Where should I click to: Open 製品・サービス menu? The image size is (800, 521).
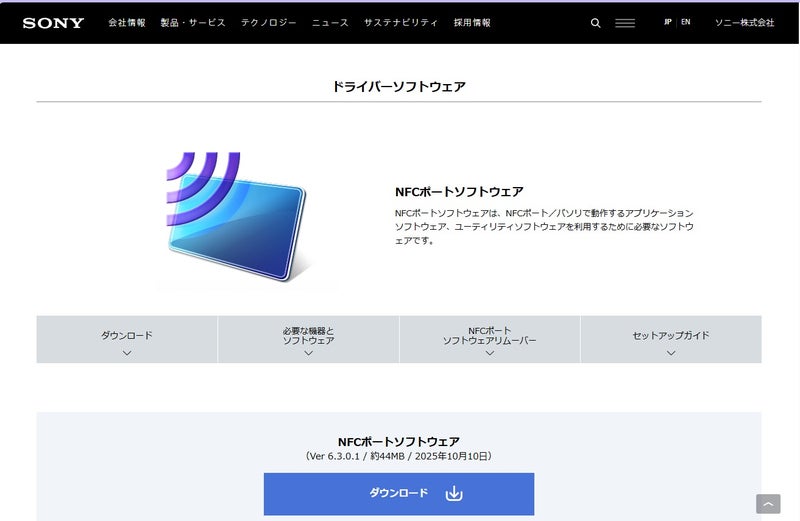pyautogui.click(x=193, y=23)
